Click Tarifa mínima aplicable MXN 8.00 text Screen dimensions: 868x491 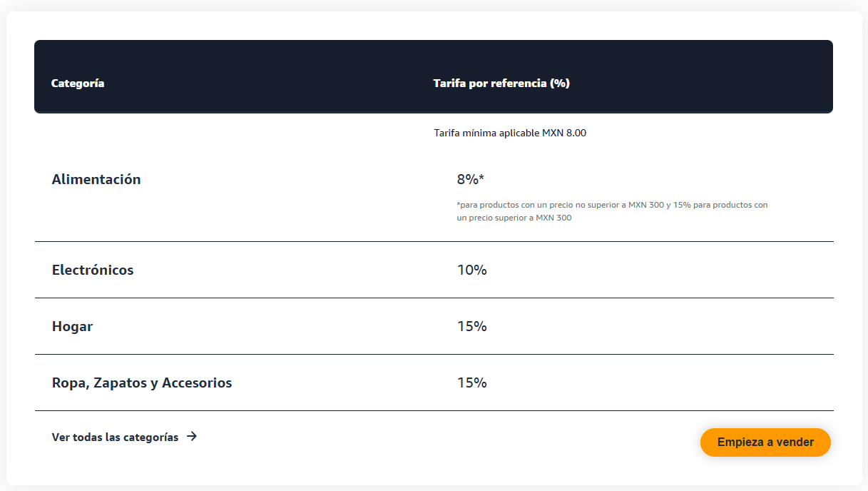[x=510, y=133]
